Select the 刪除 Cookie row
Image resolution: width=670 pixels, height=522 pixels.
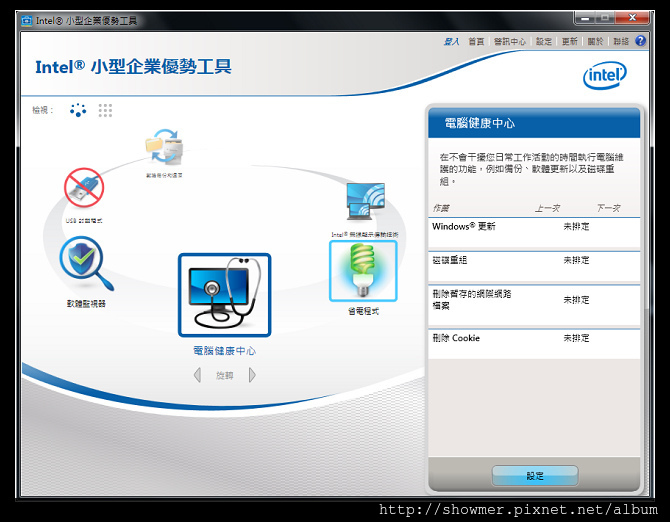point(534,343)
